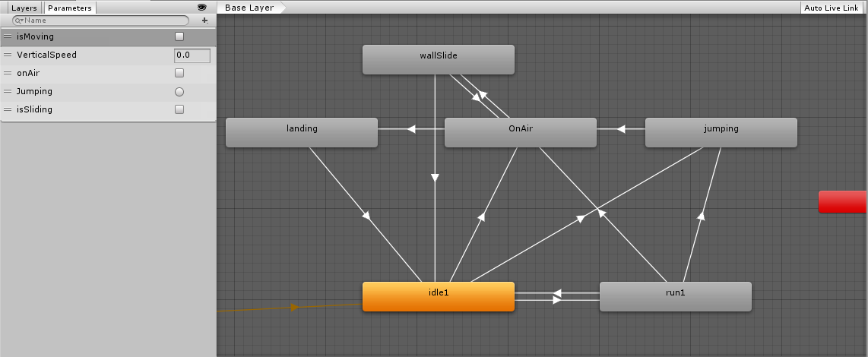Grab the isMoving row drag handle

tap(7, 36)
